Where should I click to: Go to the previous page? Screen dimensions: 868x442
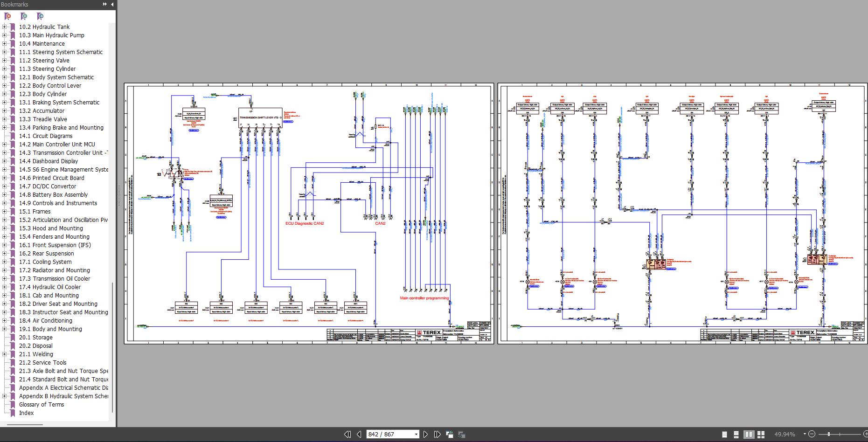[359, 434]
